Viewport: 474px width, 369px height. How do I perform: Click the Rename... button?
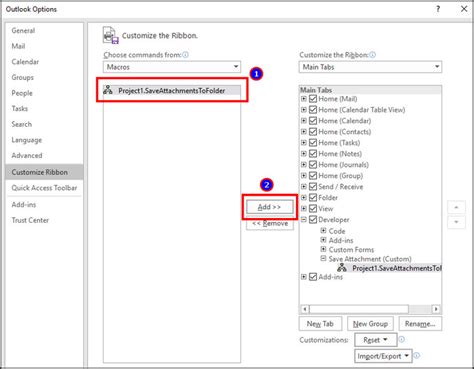click(420, 324)
